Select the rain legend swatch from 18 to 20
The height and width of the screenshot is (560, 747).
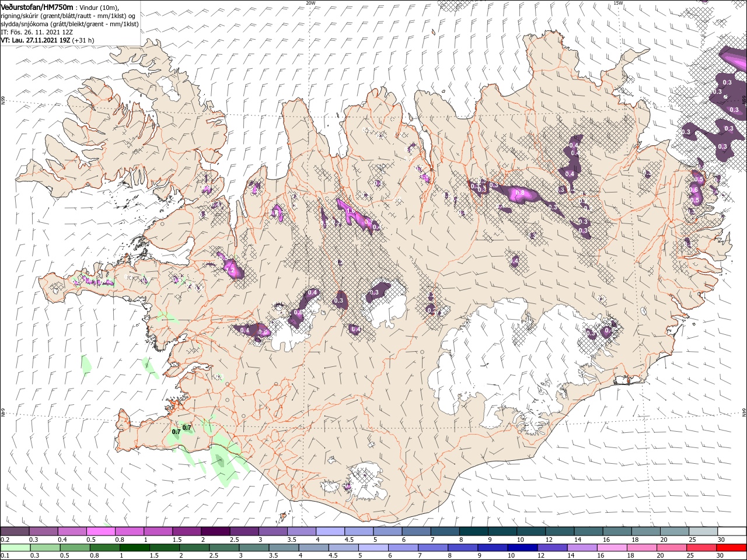click(x=642, y=547)
